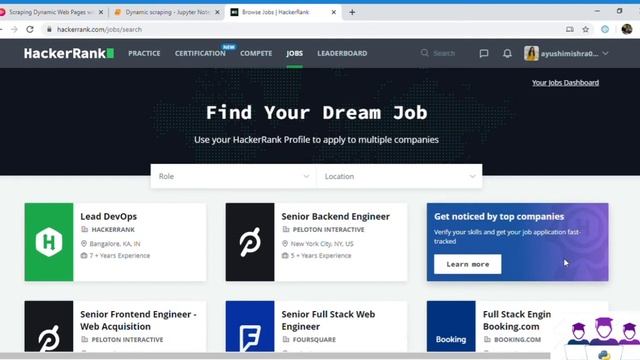Open the notifications bell
The image size is (640, 360).
point(507,53)
